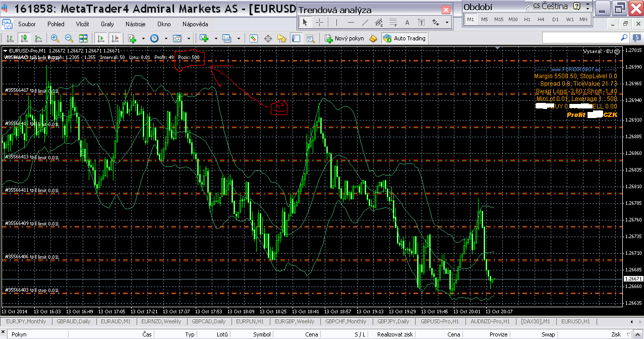Viewport: 644px width, 339px height.
Task: Open Vložit menu
Action: pos(83,24)
